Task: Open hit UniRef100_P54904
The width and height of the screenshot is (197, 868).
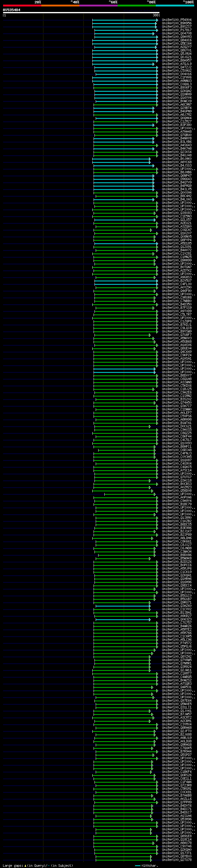Action: pos(176,20)
